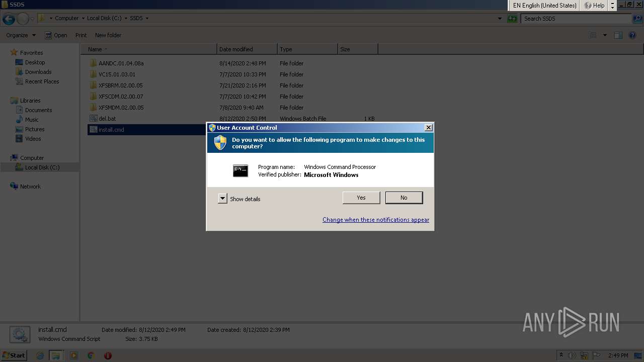Open the EN English language bar selector

coord(545,6)
